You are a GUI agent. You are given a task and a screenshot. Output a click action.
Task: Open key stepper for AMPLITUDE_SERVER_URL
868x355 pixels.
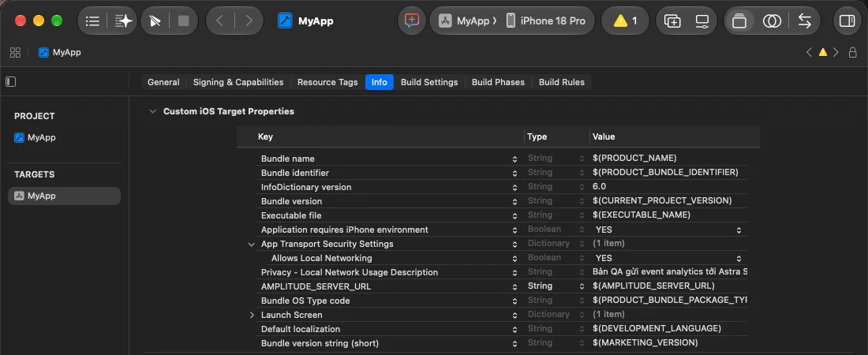click(514, 287)
